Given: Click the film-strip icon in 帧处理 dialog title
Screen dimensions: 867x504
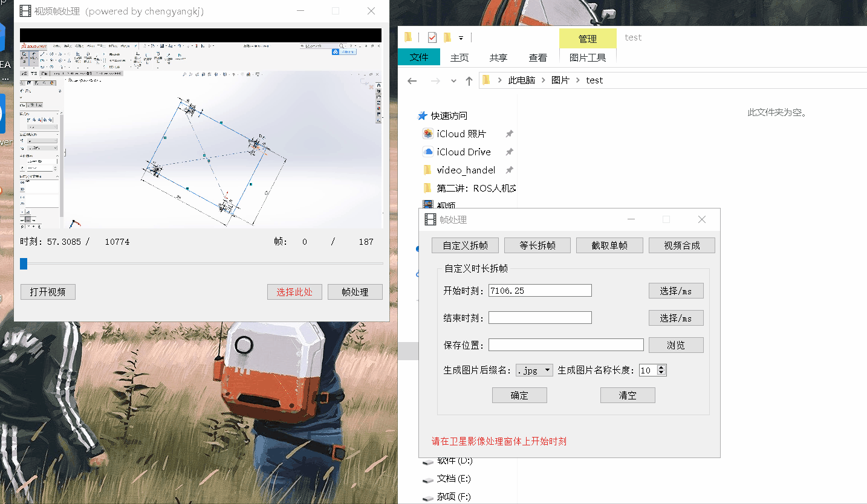Looking at the screenshot, I should (430, 219).
